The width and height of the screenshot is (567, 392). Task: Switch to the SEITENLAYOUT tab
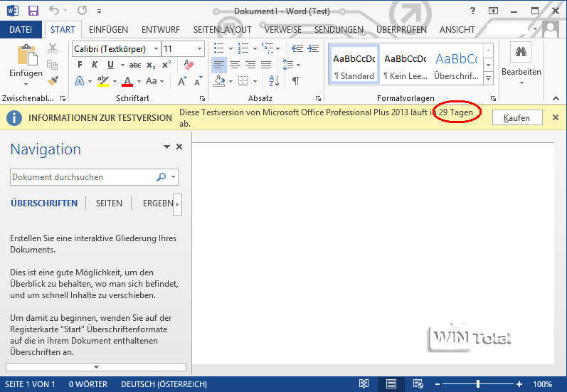[x=223, y=30]
